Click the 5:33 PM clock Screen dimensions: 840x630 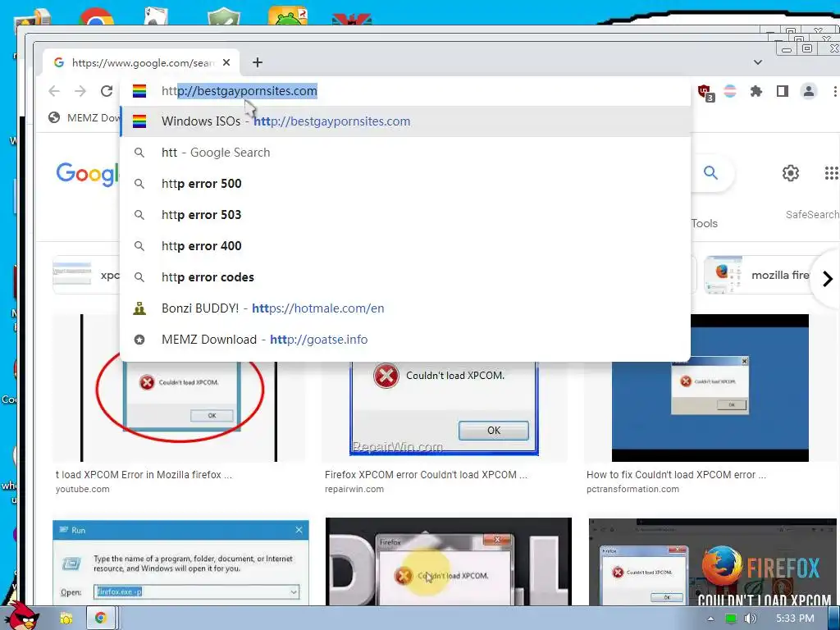pyautogui.click(x=795, y=619)
